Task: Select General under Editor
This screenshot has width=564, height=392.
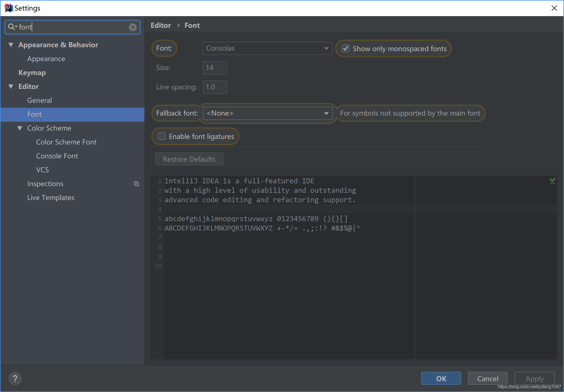Action: (39, 100)
